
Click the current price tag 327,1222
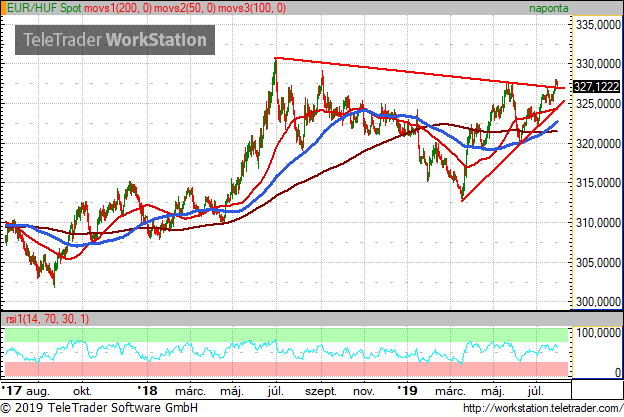coord(596,86)
